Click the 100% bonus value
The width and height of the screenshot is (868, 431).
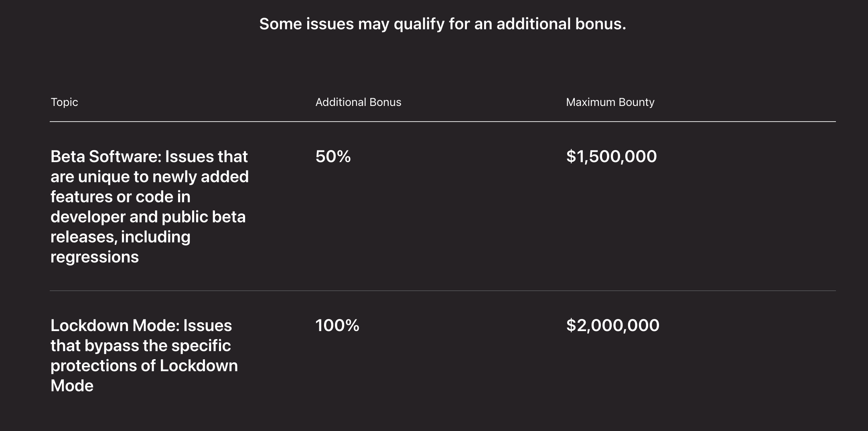(x=337, y=325)
